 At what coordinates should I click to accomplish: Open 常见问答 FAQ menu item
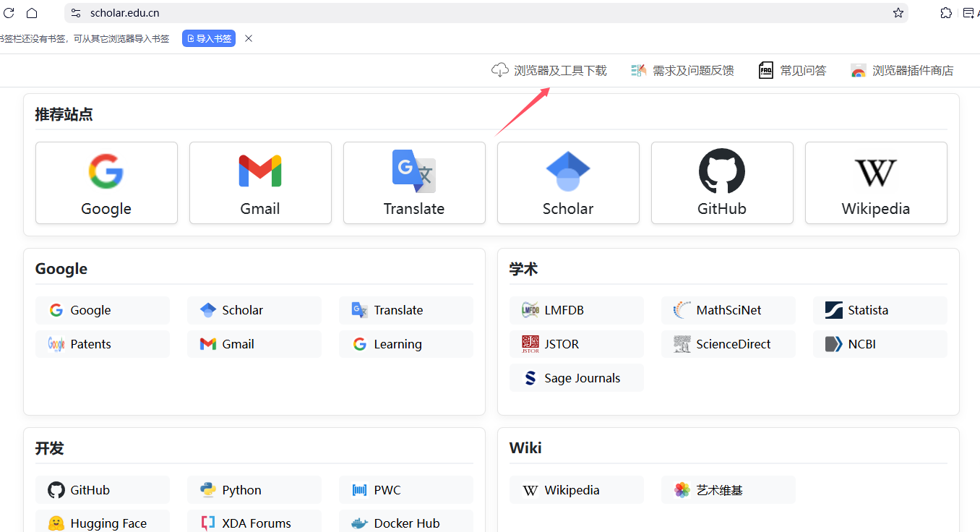pos(792,71)
